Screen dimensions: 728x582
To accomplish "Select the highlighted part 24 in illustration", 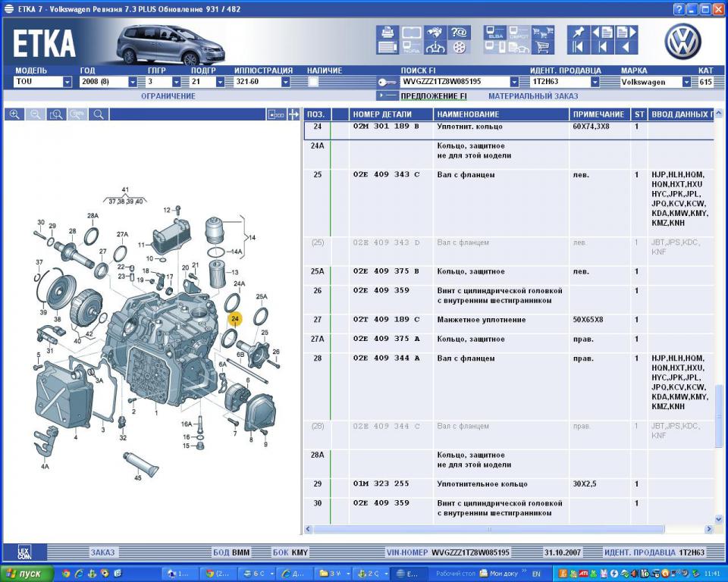I will coord(235,319).
